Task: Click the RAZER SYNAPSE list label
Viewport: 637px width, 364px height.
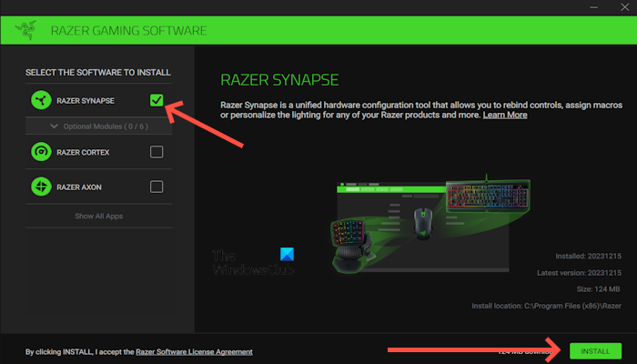Action: (86, 101)
